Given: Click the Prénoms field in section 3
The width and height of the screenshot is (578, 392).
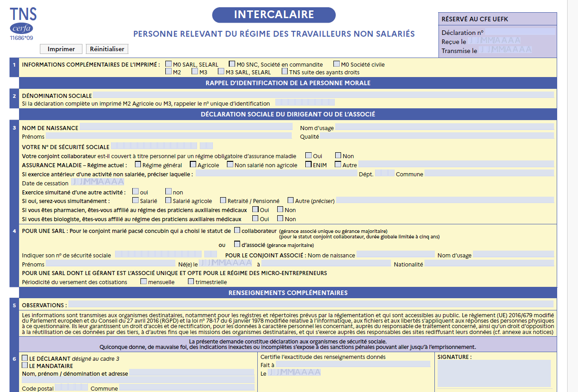Looking at the screenshot, I should click(x=169, y=136).
